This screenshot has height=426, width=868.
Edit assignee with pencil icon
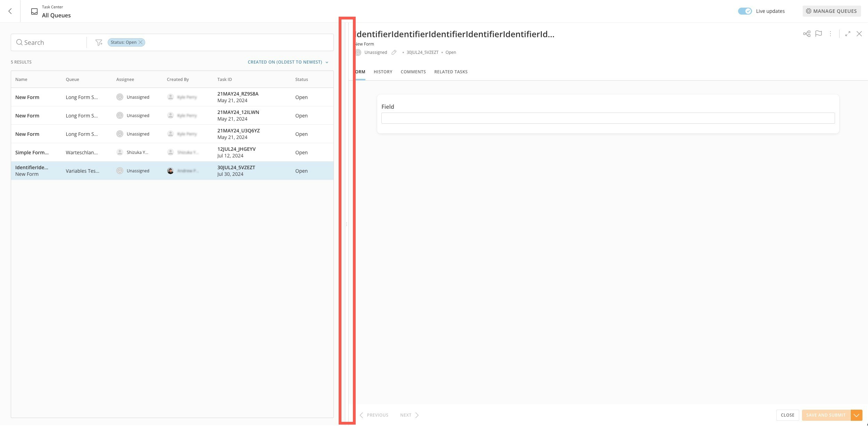(394, 52)
